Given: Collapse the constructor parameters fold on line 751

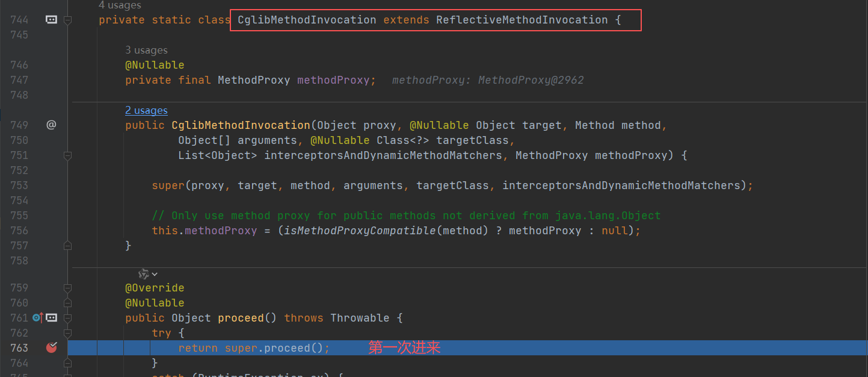Looking at the screenshot, I should pos(67,155).
